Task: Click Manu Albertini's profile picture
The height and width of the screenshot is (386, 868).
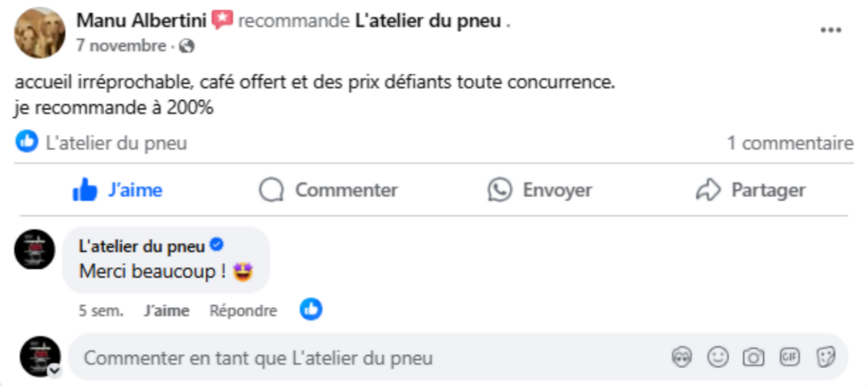Action: pyautogui.click(x=40, y=33)
